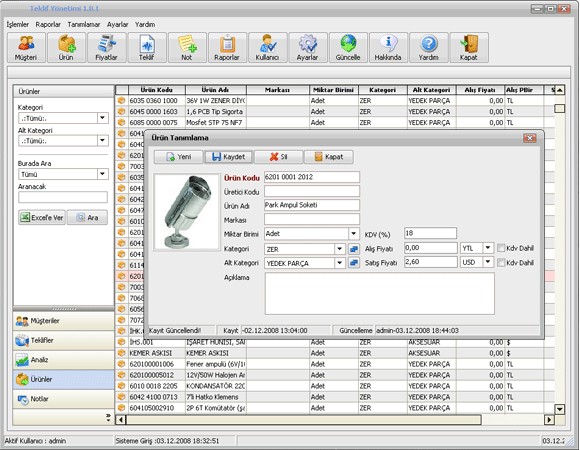Screen dimensions: 580x450
Task: Open Hakkında info icon
Action: [x=388, y=47]
